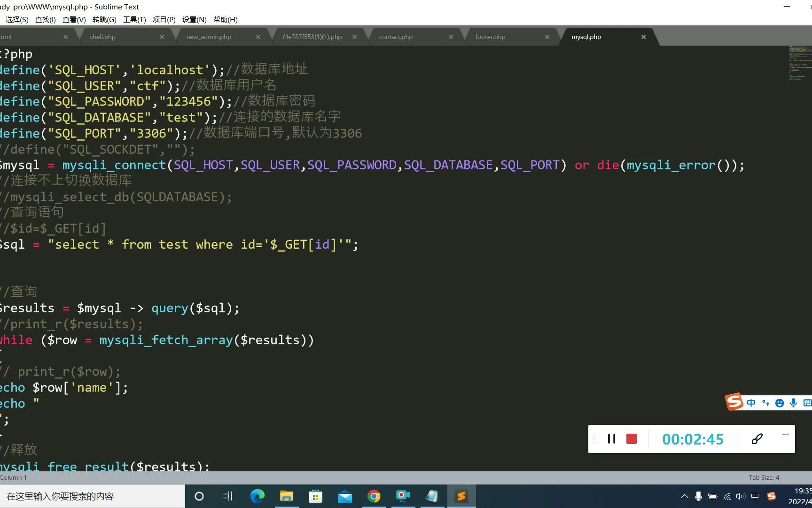
Task: Click the tray microphone icon
Action: 698,496
